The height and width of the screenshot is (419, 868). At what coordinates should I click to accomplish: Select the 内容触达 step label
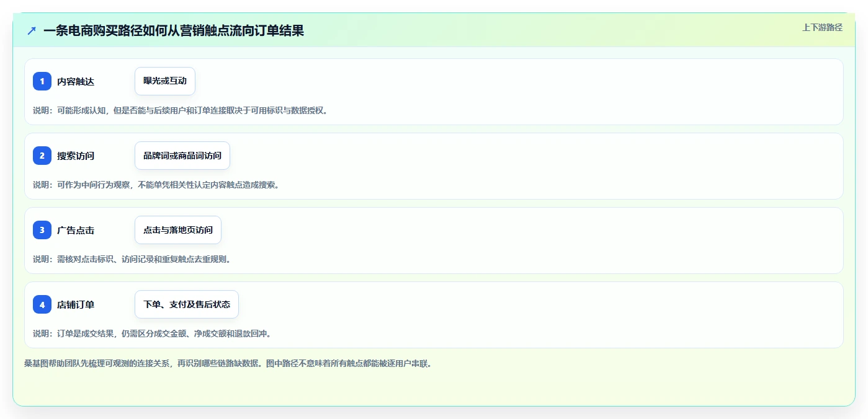click(76, 81)
